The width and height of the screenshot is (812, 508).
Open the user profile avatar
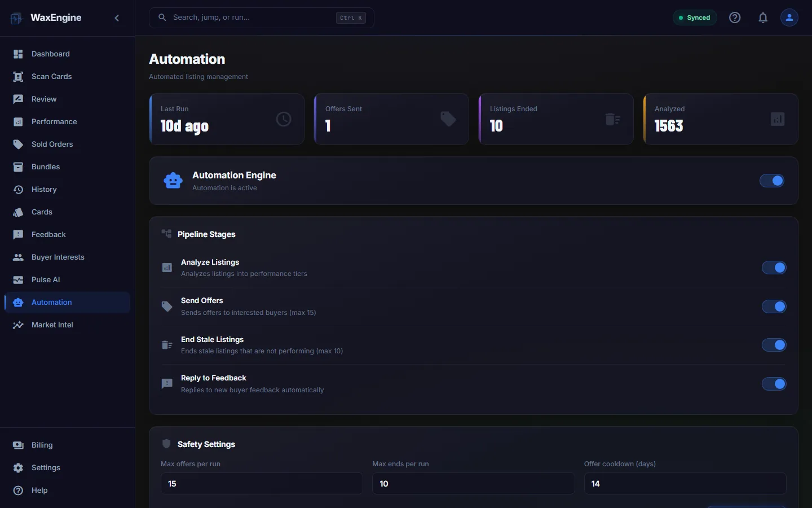pyautogui.click(x=789, y=17)
